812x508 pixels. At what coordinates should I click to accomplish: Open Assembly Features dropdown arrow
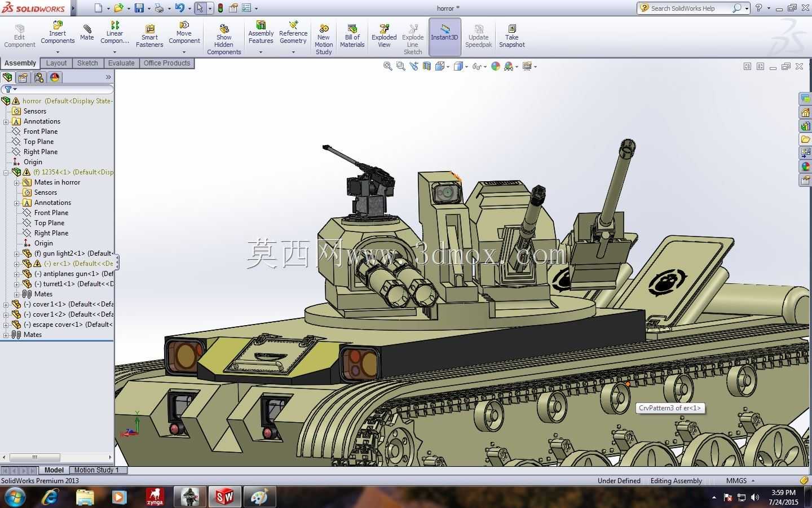click(261, 52)
